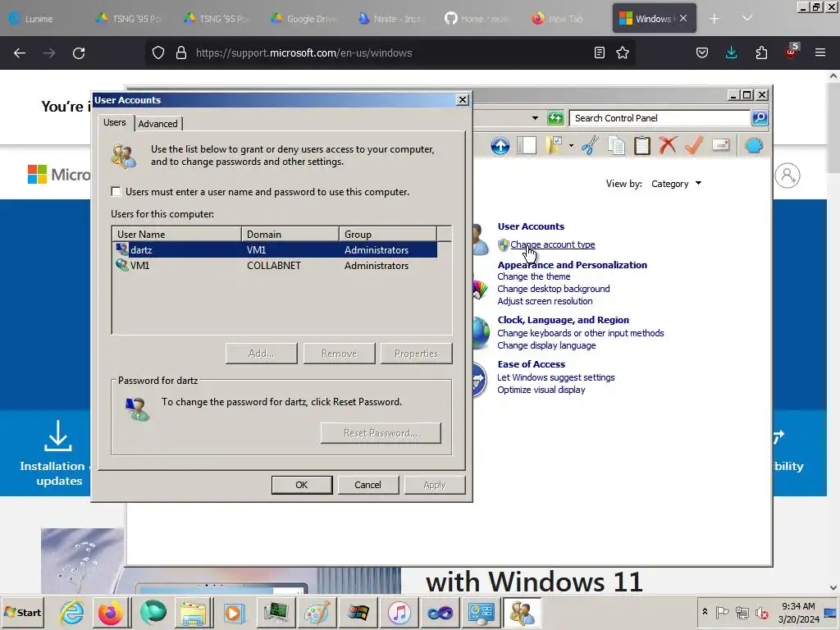Open the User Accounts heading link
This screenshot has width=840, height=630.
tap(531, 226)
